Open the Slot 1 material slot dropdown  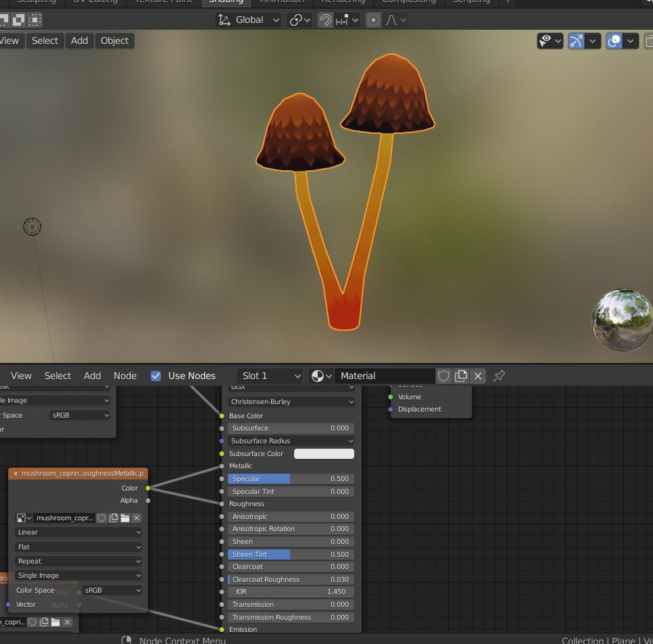[270, 376]
